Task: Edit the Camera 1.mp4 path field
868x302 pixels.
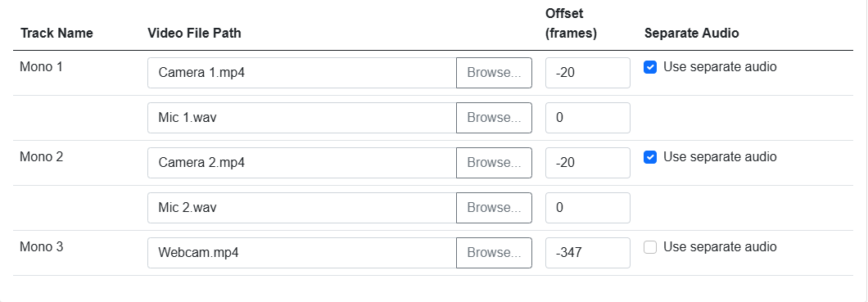Action: pyautogui.click(x=302, y=73)
